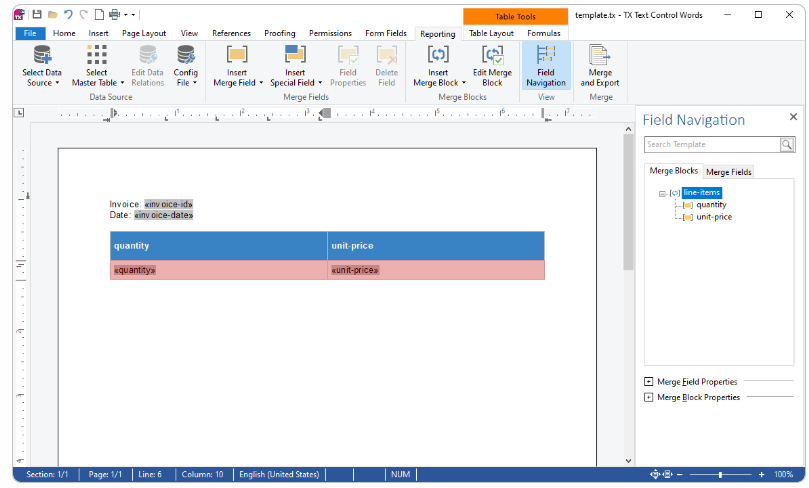The image size is (809, 488).
Task: Click the «invoice-date» merge field
Action: 164,215
